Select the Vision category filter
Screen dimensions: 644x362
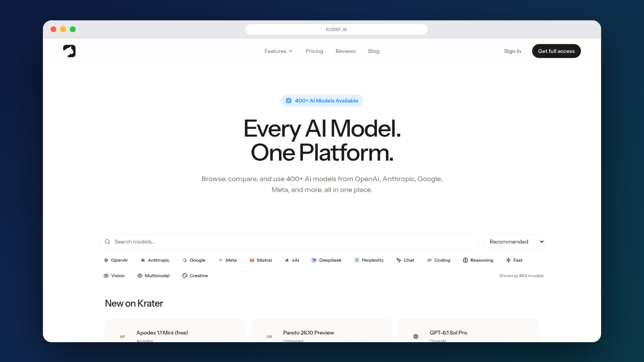[114, 276]
